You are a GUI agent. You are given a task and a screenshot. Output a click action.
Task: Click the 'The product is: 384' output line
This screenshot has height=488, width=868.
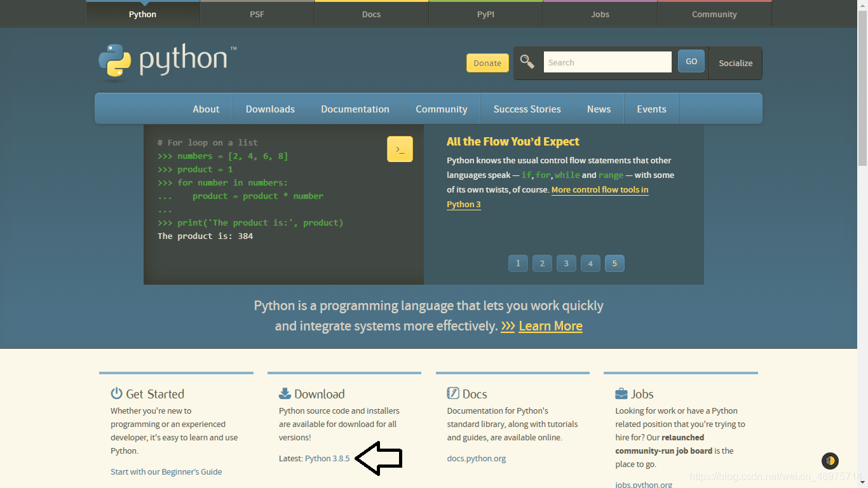tap(205, 236)
